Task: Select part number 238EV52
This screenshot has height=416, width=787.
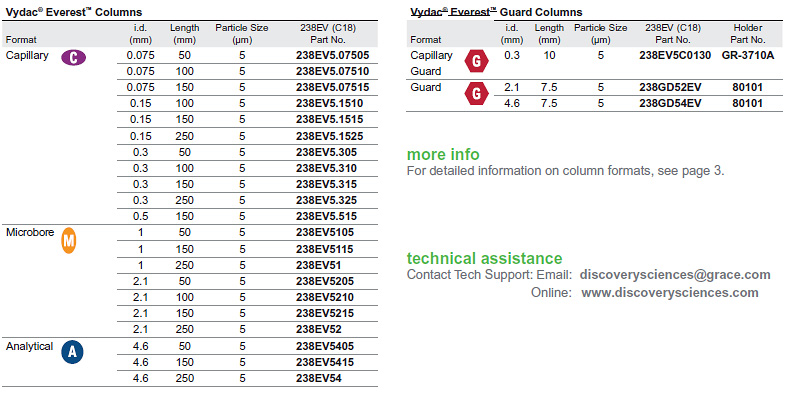Action: click(319, 329)
